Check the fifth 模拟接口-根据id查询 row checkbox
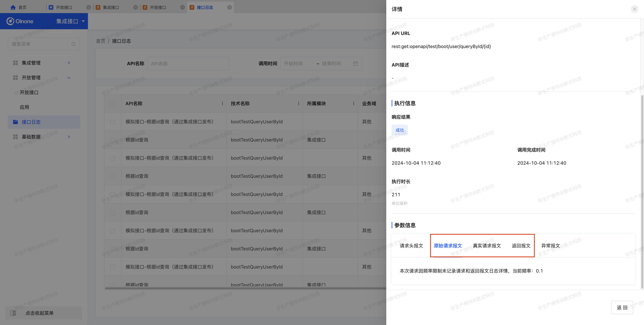Viewport: 644px width, 325px height. click(112, 267)
